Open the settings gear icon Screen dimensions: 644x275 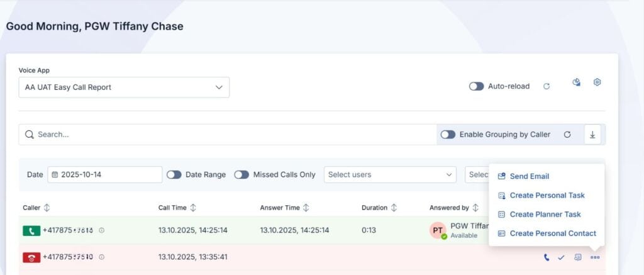pos(597,82)
